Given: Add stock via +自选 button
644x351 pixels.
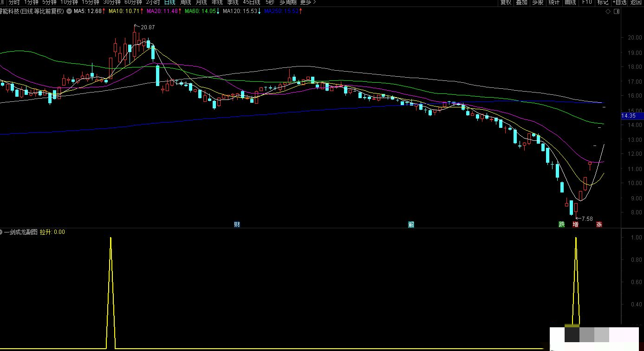Looking at the screenshot, I should [619, 2].
